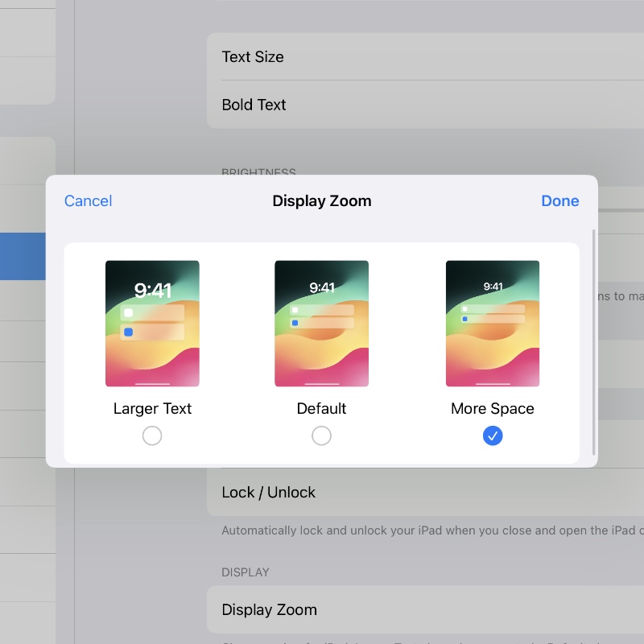
Task: Click the "More Space" label
Action: 493,408
